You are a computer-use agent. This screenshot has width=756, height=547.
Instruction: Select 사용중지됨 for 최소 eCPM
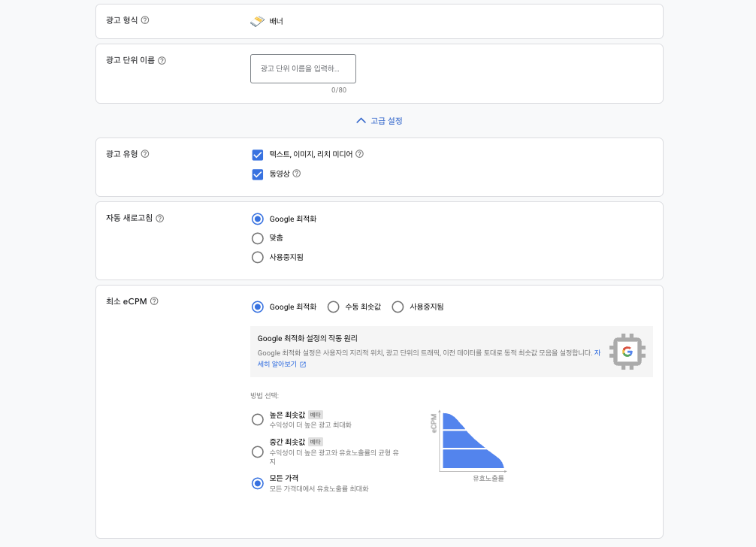398,307
